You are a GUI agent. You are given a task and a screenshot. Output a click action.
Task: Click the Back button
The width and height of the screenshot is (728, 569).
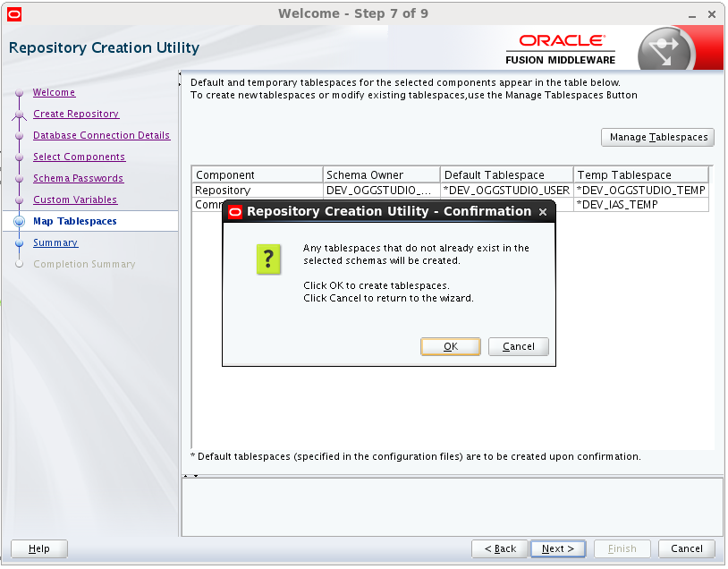(x=500, y=548)
